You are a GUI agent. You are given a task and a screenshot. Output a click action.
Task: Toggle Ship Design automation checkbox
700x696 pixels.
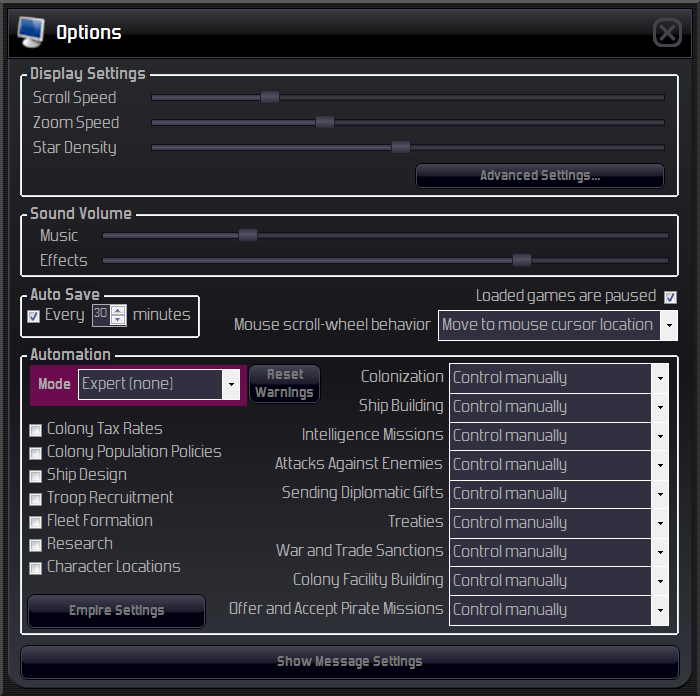(35, 476)
